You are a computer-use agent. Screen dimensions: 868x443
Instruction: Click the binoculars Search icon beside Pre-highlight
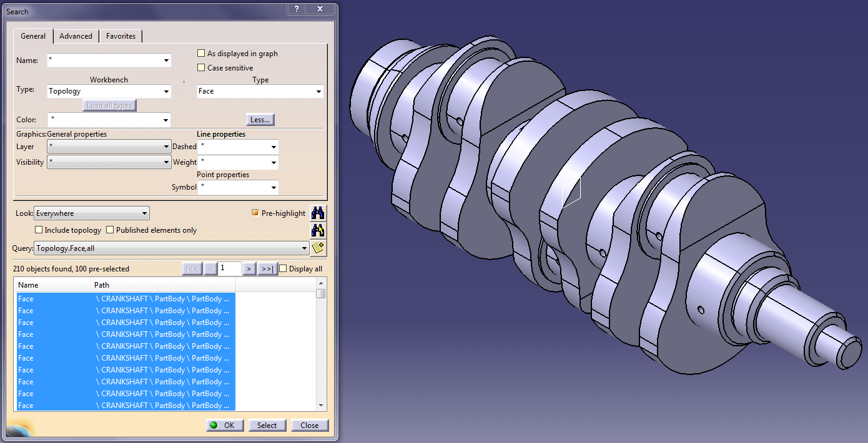click(318, 213)
